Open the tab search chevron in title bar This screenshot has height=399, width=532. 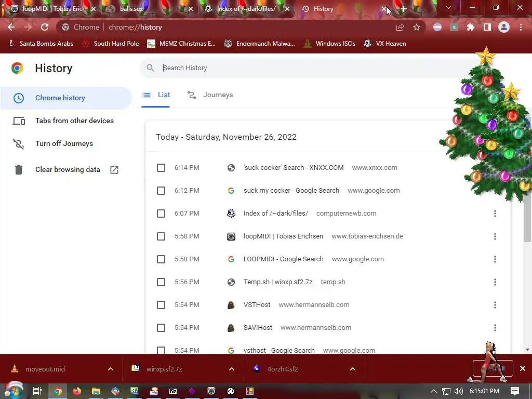[448, 7]
